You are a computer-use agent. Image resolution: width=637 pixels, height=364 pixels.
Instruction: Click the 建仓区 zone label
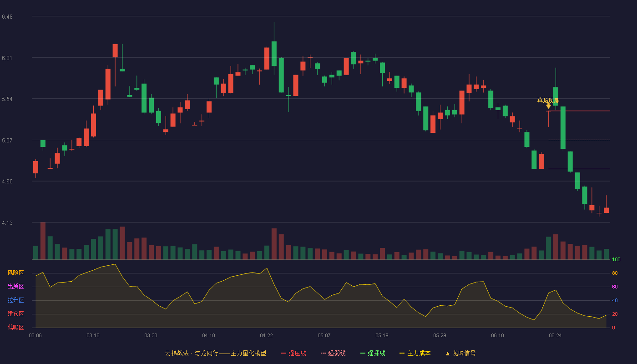pos(16,314)
